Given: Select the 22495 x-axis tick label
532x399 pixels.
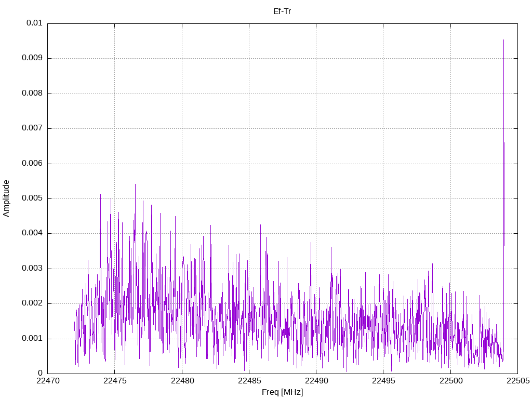Looking at the screenshot, I should click(383, 381).
